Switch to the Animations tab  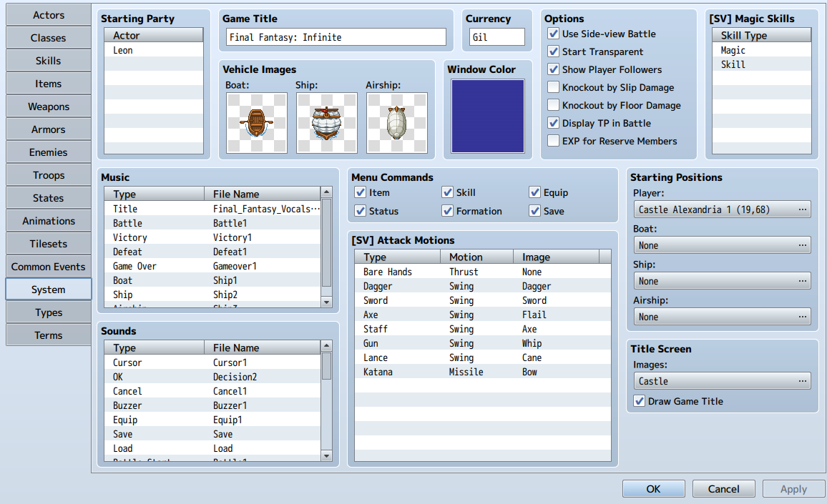point(49,221)
